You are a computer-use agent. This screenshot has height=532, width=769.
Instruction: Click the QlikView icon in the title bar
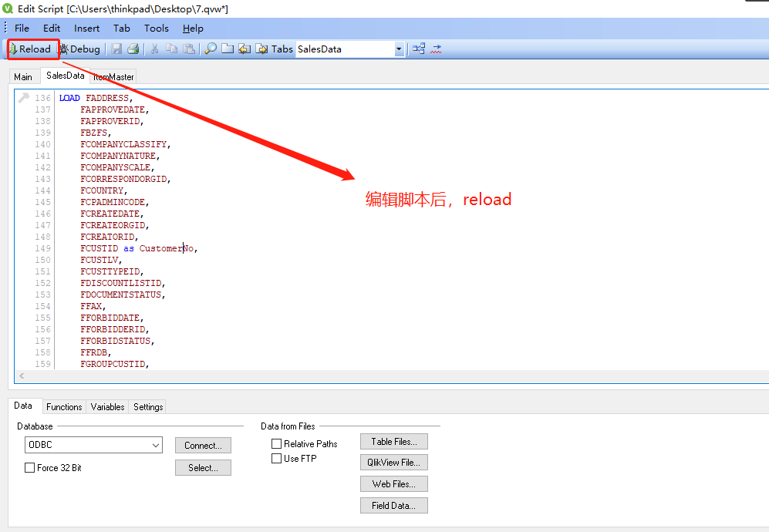pos(8,8)
